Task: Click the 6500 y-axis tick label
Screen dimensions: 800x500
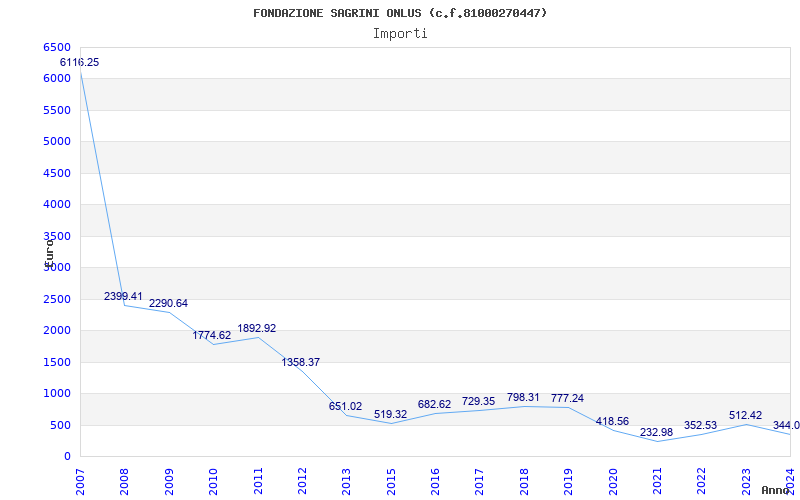Action: point(56,47)
